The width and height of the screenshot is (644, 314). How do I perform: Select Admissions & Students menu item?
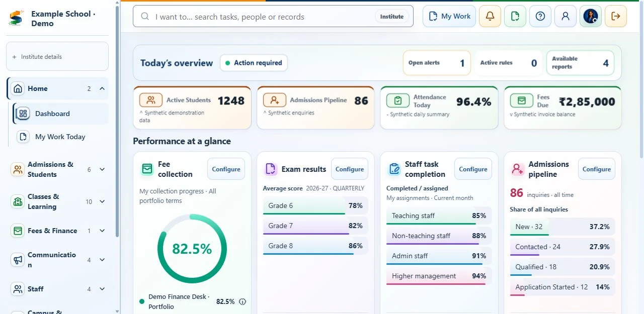pyautogui.click(x=57, y=169)
